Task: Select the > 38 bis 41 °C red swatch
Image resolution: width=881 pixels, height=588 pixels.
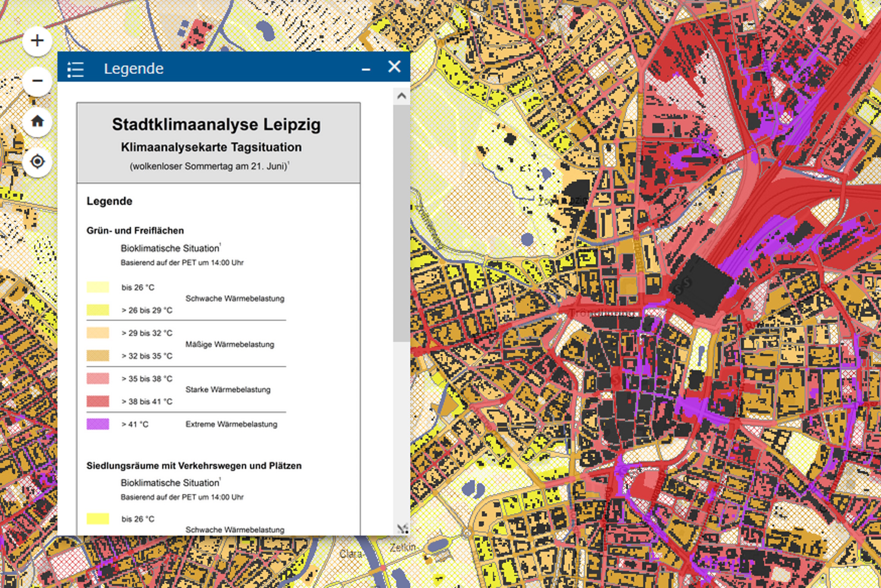Action: click(98, 401)
